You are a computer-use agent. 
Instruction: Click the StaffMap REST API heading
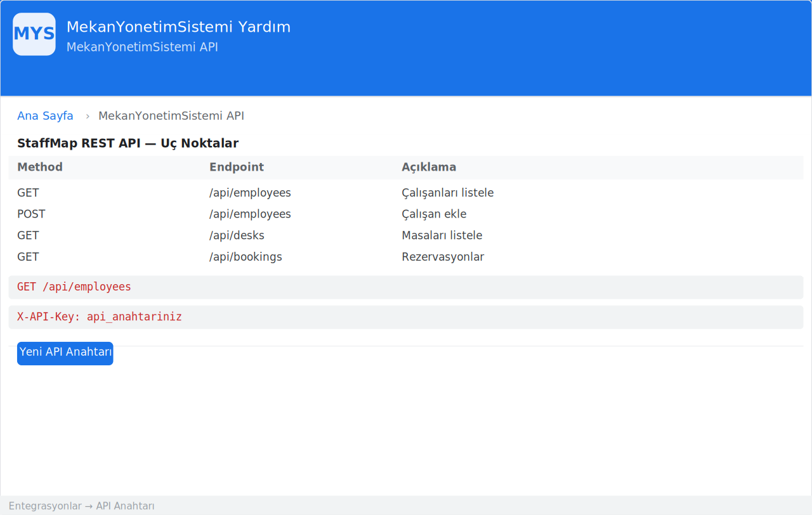tap(128, 143)
